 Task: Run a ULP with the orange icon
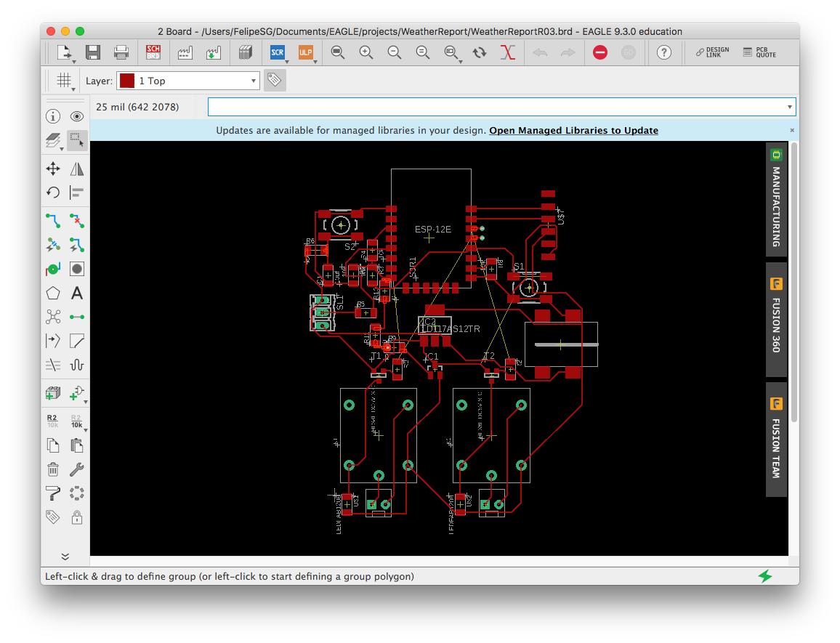click(306, 52)
